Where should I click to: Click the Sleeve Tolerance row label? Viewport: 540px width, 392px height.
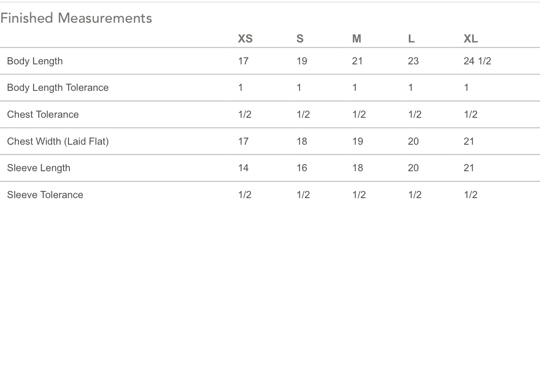coord(45,195)
